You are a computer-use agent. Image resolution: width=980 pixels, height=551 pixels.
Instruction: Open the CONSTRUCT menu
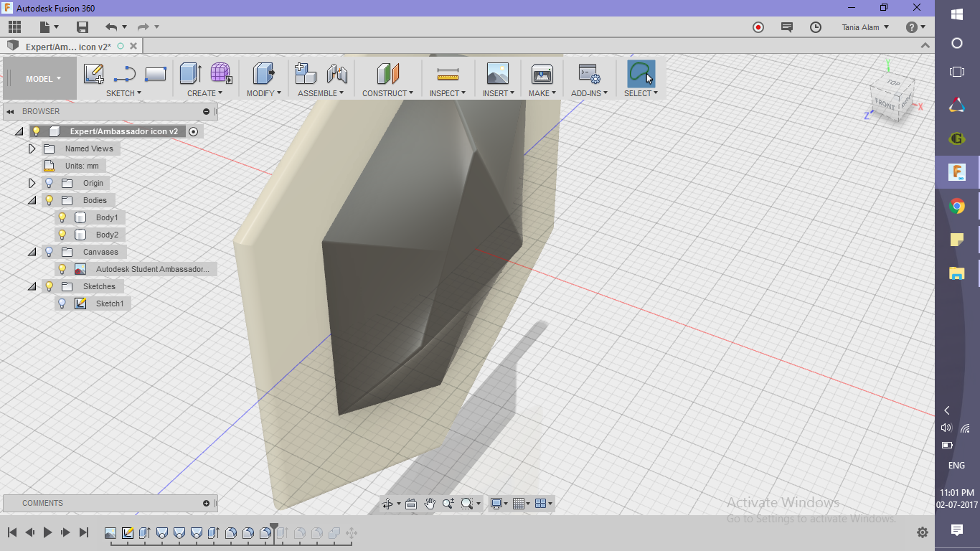tap(387, 93)
